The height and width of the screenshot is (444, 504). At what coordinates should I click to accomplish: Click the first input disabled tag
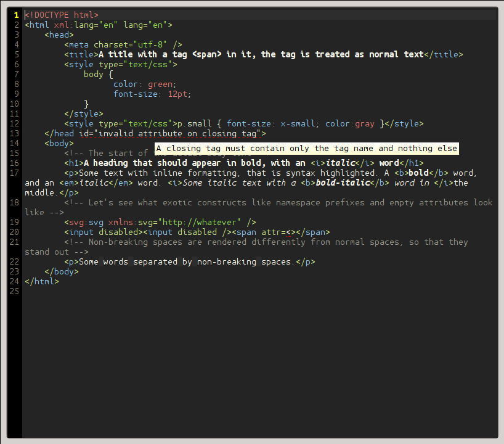(104, 232)
